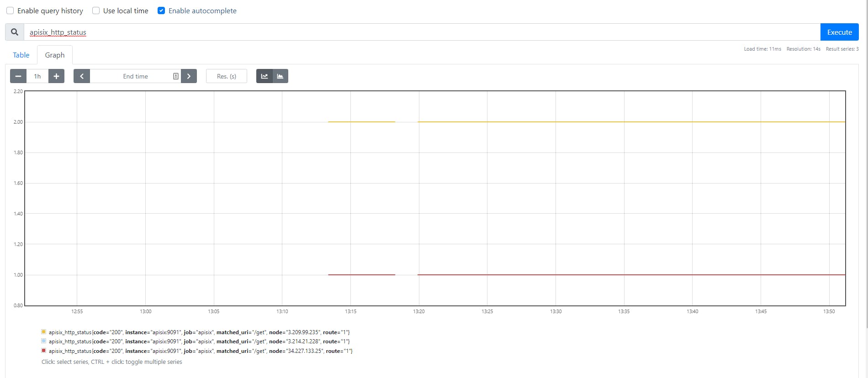
Task: Click legend series with node 3.214.21.228
Action: pos(199,341)
